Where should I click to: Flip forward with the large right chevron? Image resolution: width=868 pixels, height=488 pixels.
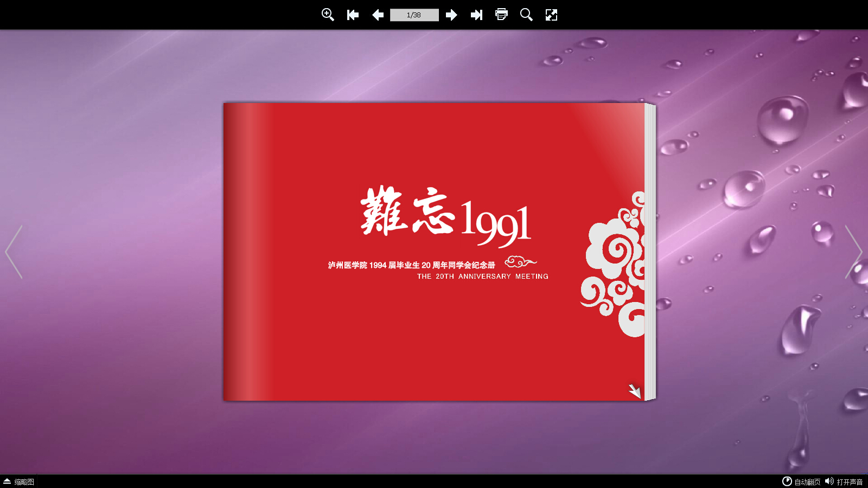tap(854, 252)
